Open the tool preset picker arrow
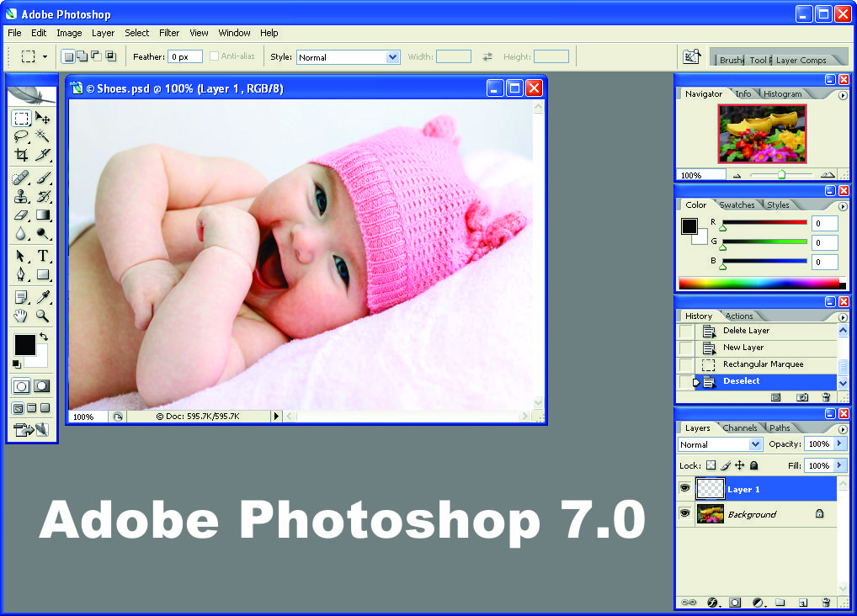Screen dimensions: 857x616 [45, 57]
